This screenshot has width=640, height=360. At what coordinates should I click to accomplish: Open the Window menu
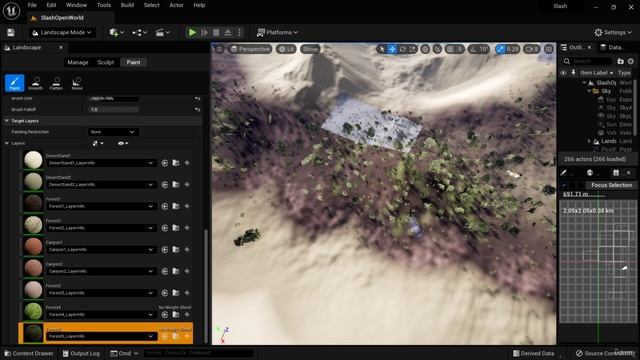76,5
